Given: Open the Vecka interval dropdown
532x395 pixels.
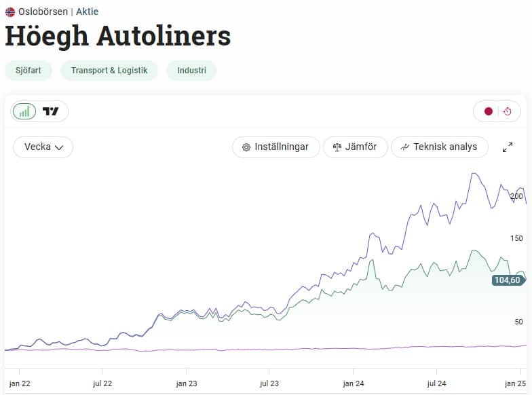Looking at the screenshot, I should [x=43, y=147].
